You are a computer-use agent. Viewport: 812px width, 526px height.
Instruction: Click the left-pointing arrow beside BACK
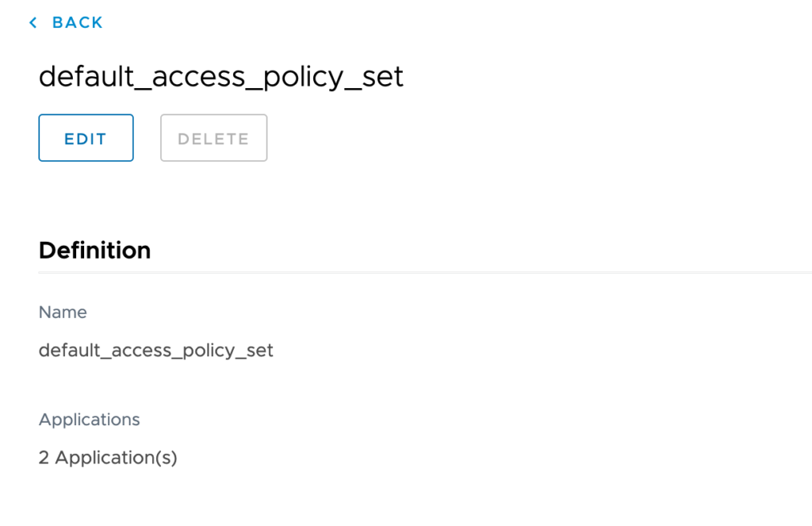click(x=33, y=23)
